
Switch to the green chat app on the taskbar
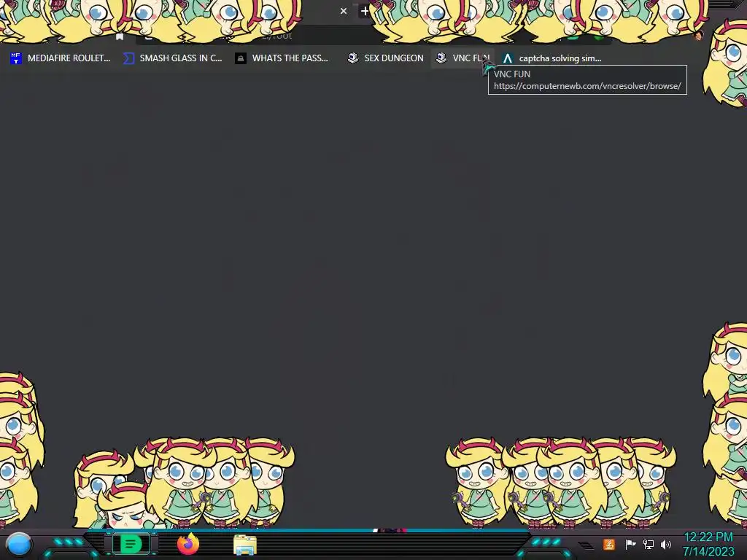[x=131, y=544]
